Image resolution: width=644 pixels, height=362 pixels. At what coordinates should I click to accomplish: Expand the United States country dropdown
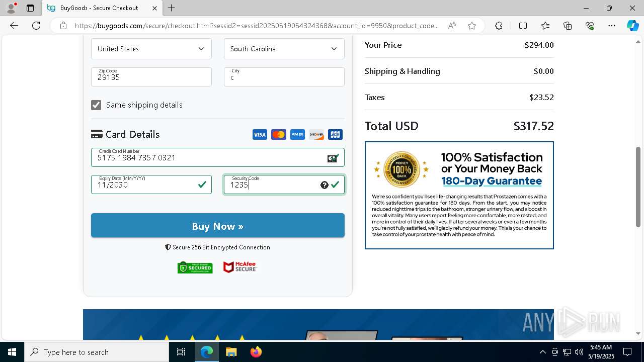151,49
